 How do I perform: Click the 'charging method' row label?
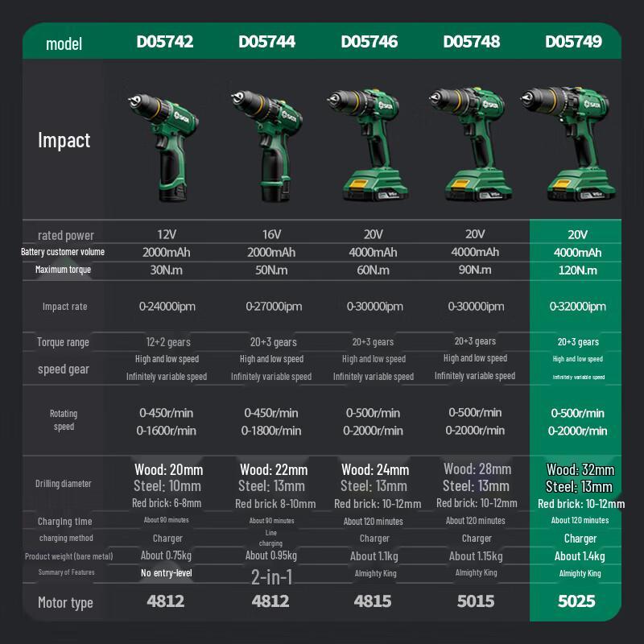coord(66,538)
